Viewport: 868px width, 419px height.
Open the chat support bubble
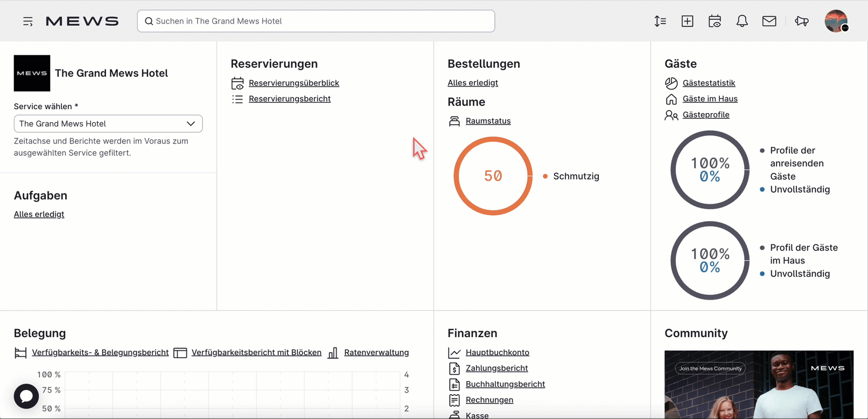pyautogui.click(x=26, y=396)
